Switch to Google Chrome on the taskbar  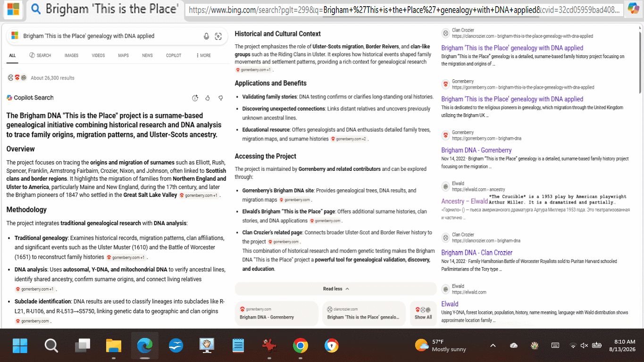click(x=301, y=346)
